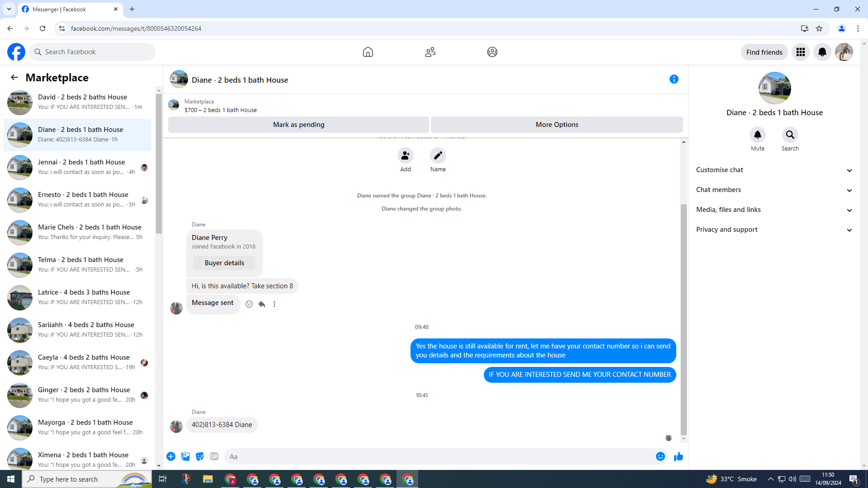
Task: Reply to the 'Message sent' message
Action: tap(262, 304)
